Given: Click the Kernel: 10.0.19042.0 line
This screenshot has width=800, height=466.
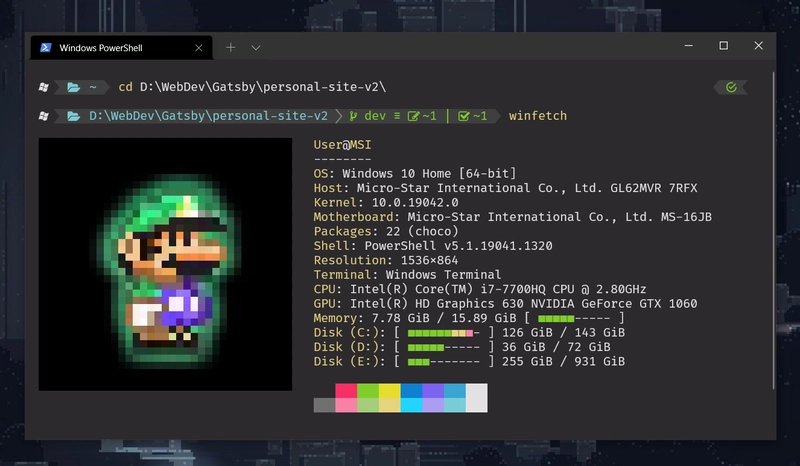Looking at the screenshot, I should click(386, 203).
